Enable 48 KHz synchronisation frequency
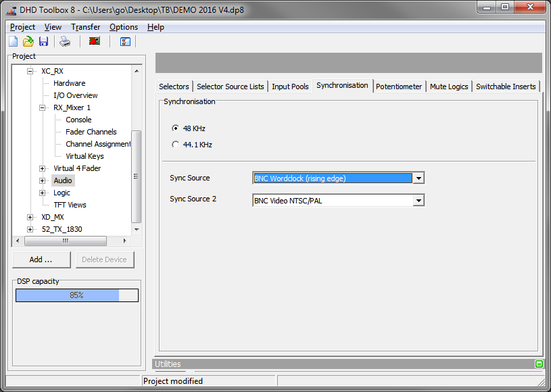Viewport: 551px width, 392px height. [x=174, y=128]
